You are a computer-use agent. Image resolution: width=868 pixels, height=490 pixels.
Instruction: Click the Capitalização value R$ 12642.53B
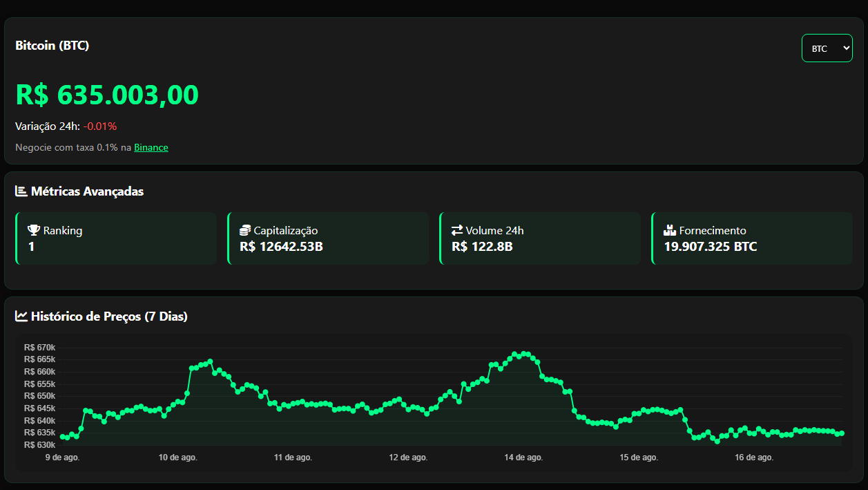point(281,247)
